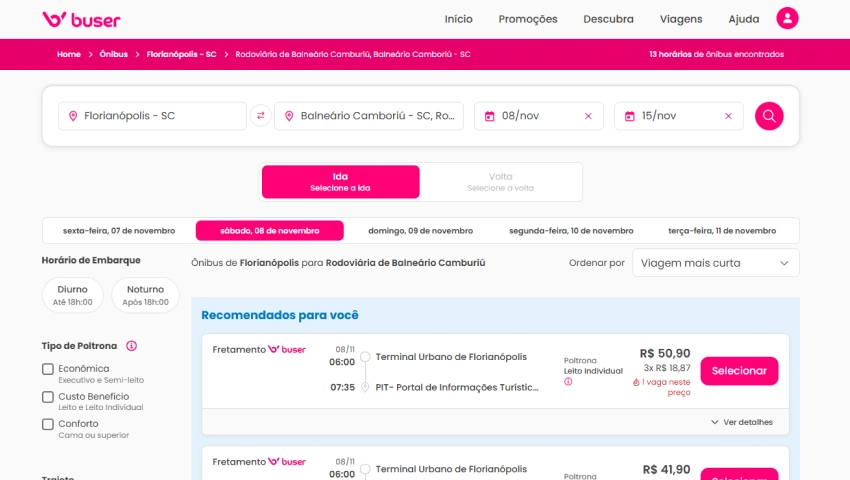Click the 15/nov return date field
The image size is (850, 480).
(x=679, y=116)
